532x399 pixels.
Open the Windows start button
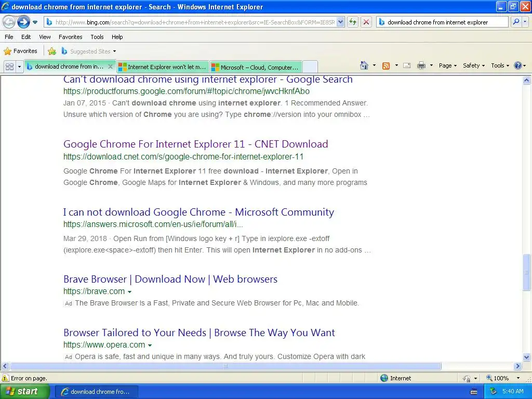point(24,392)
